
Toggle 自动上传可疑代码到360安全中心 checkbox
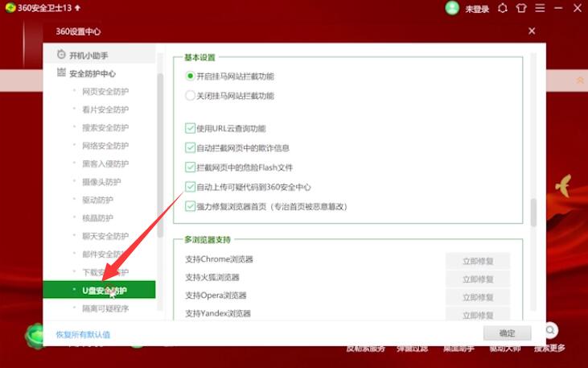coord(190,187)
